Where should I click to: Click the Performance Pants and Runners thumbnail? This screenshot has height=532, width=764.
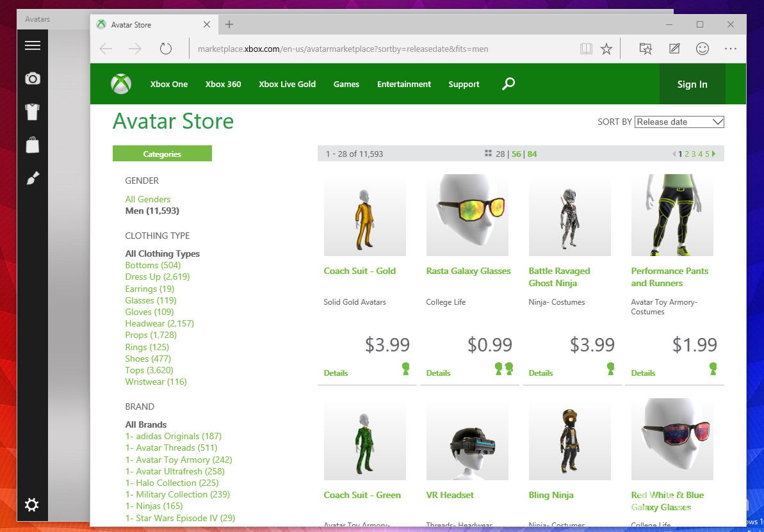click(672, 215)
